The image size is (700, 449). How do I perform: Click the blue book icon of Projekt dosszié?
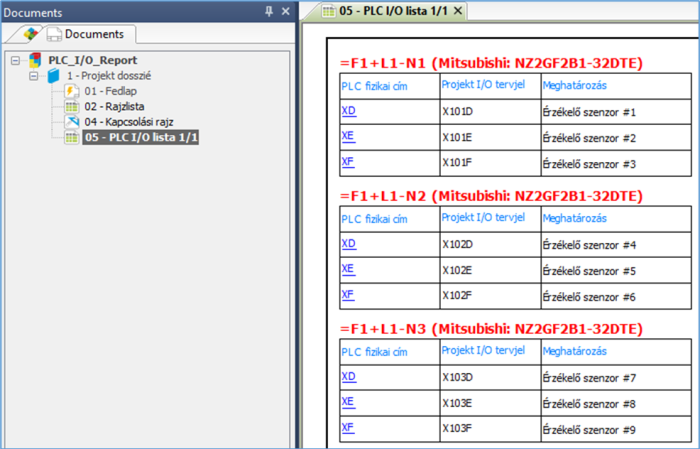coord(54,76)
